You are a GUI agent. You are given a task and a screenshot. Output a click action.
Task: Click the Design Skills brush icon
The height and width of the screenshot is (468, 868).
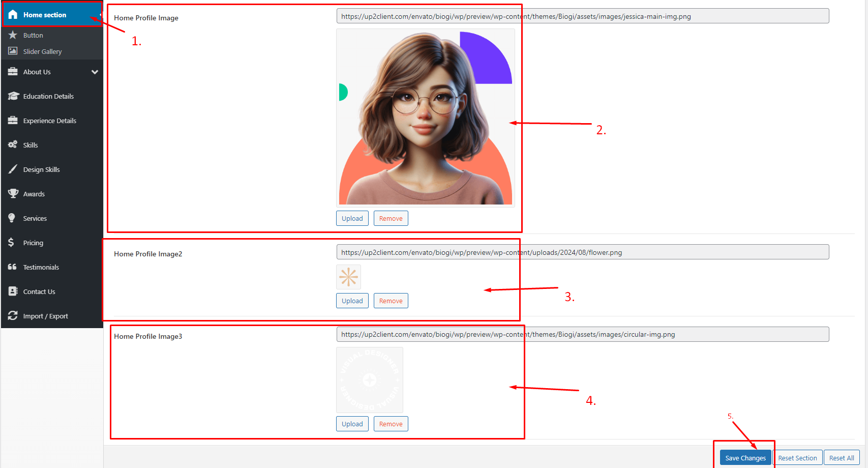(x=13, y=169)
